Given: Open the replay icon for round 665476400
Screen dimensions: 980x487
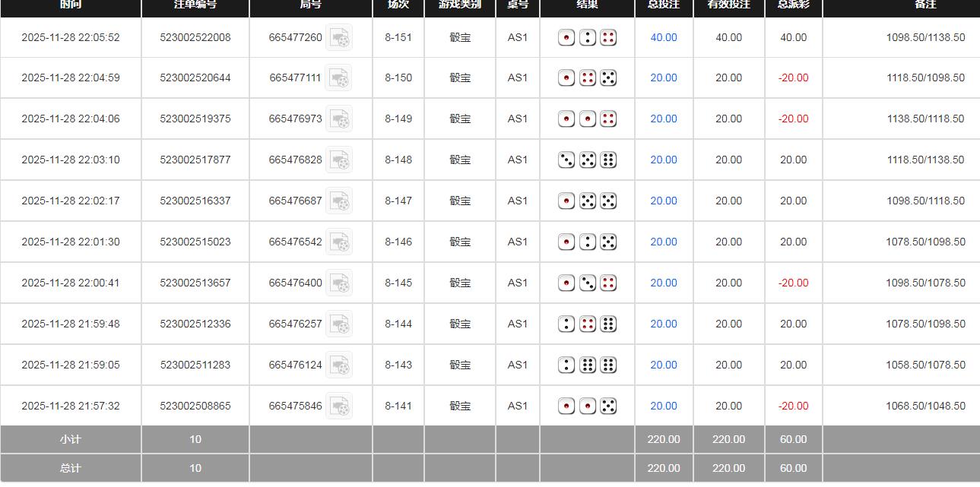Looking at the screenshot, I should (338, 283).
